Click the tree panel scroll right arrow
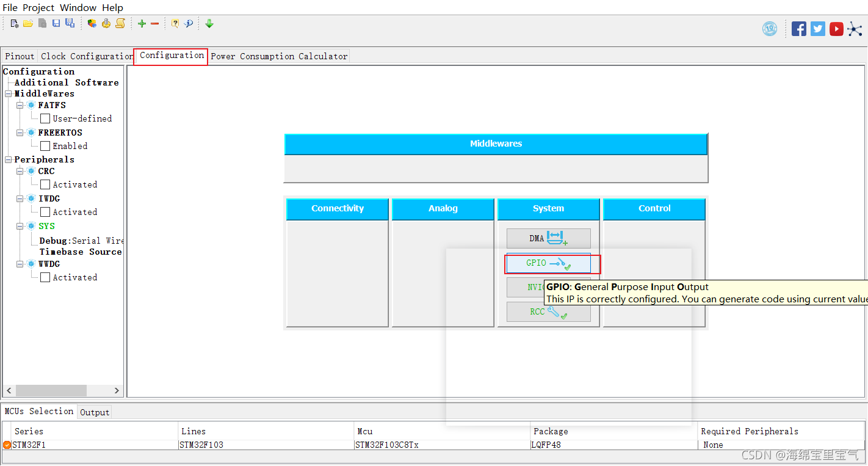The width and height of the screenshot is (868, 466). 117,390
